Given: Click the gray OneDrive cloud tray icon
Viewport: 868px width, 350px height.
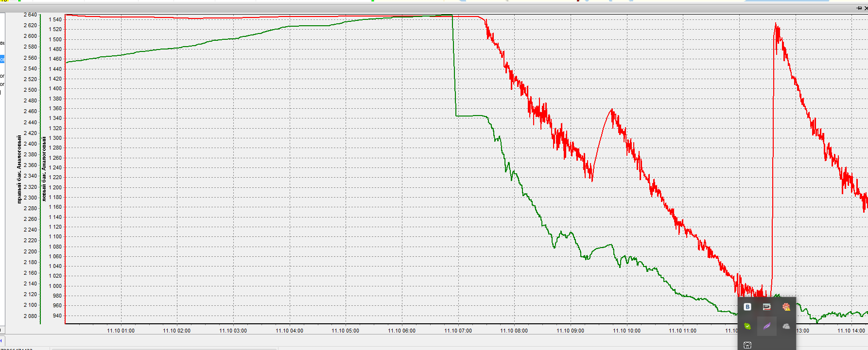Looking at the screenshot, I should pos(786,326).
